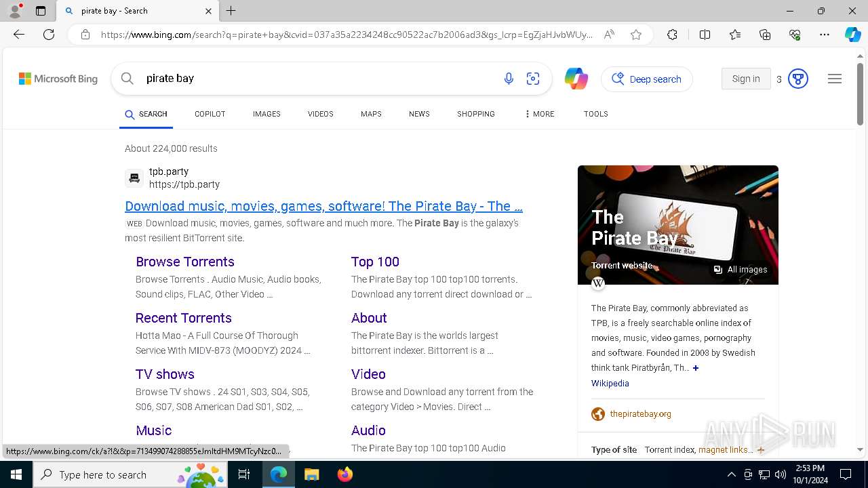Switch to the COPILOT tab
868x488 pixels.
210,114
